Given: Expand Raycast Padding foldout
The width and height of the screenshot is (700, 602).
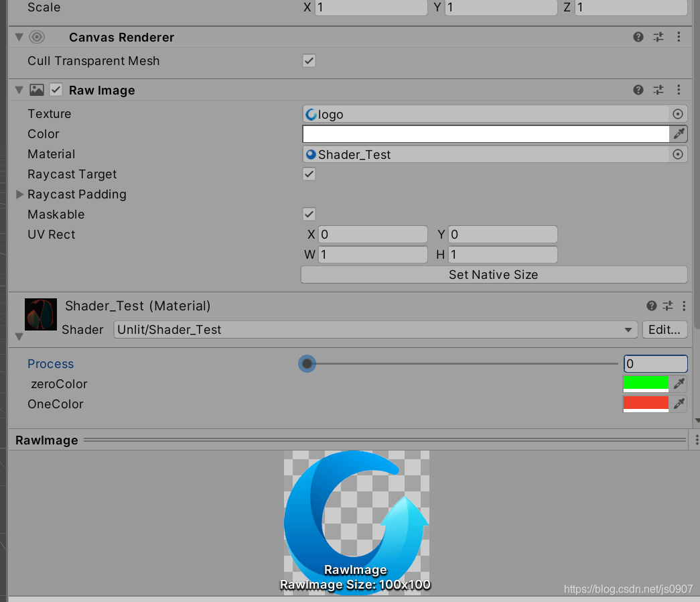Looking at the screenshot, I should click(x=19, y=194).
